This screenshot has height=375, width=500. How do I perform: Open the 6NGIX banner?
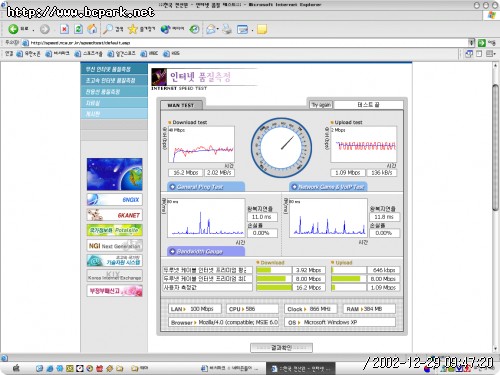pos(114,199)
